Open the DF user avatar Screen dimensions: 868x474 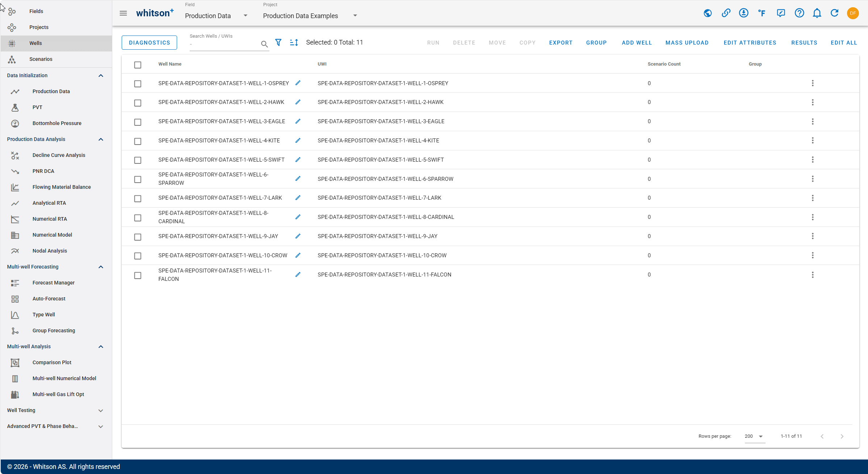pyautogui.click(x=853, y=13)
